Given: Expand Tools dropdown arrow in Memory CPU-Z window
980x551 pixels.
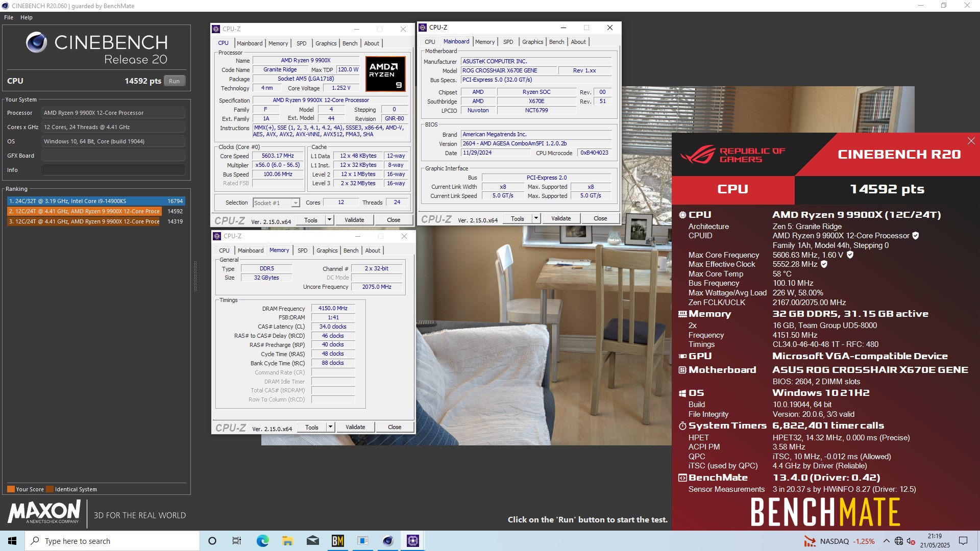Looking at the screenshot, I should pyautogui.click(x=331, y=427).
